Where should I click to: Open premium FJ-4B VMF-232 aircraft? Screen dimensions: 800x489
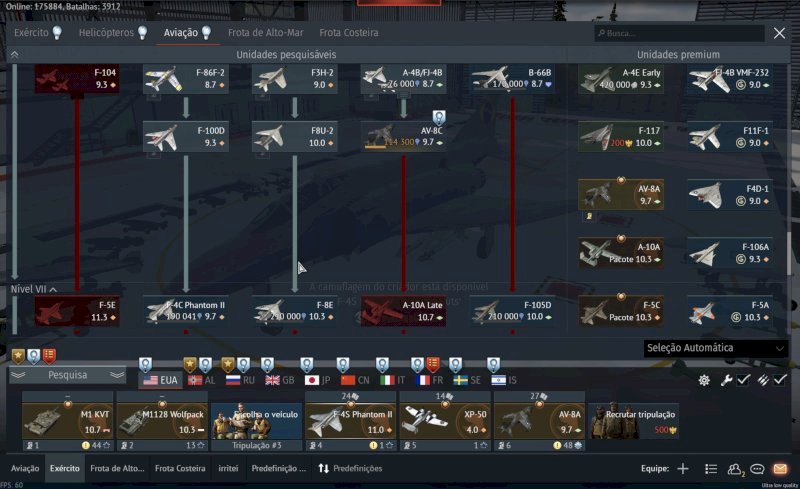730,79
